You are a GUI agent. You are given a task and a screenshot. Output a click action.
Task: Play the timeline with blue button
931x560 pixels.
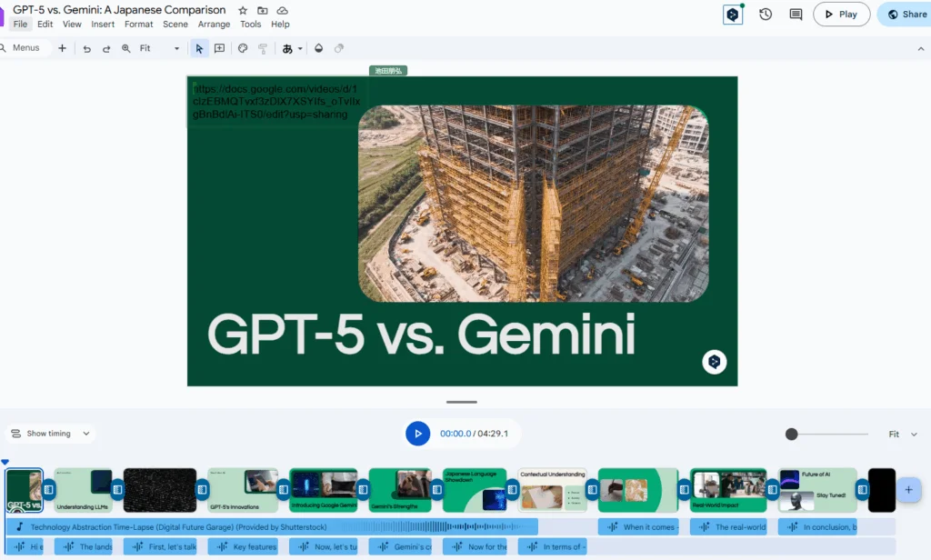tap(418, 434)
